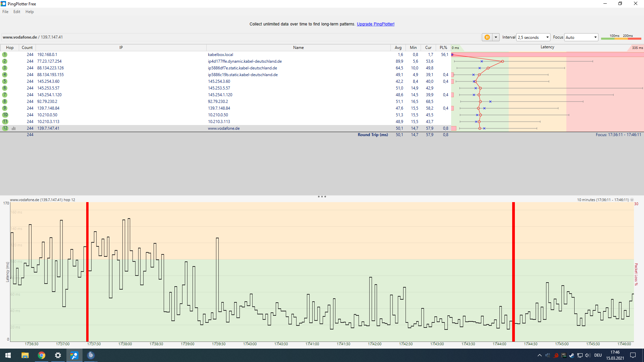Open the Help menu
Image resolution: width=644 pixels, height=362 pixels.
click(x=30, y=12)
